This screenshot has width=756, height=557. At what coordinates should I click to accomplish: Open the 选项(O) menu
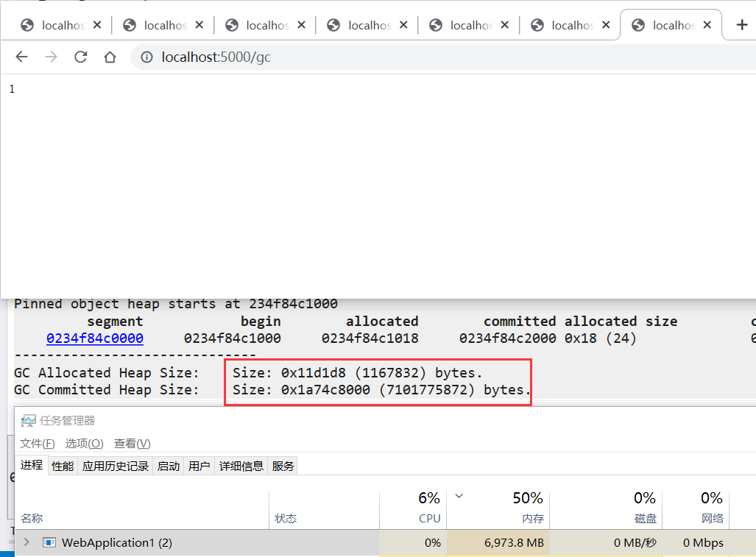click(84, 444)
